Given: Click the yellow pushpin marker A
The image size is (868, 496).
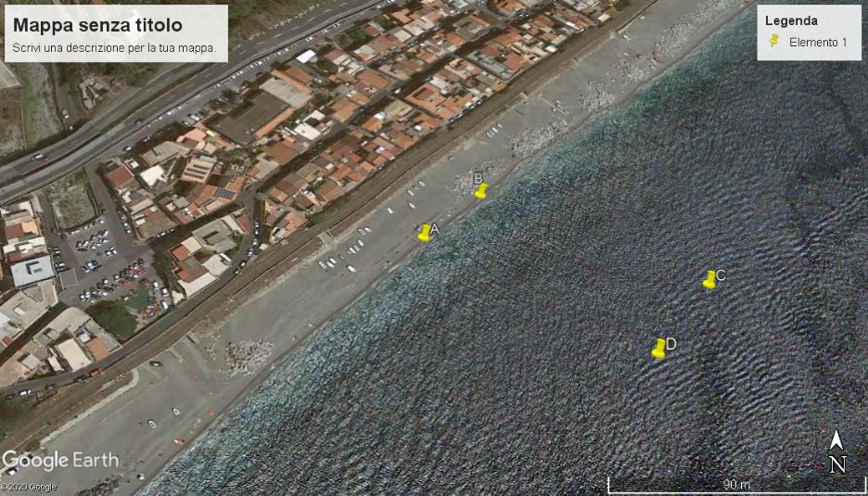Looking at the screenshot, I should 425,233.
